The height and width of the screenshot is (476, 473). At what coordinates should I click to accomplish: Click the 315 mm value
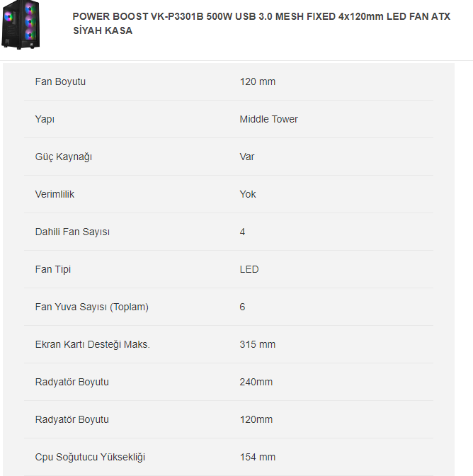pyautogui.click(x=258, y=344)
